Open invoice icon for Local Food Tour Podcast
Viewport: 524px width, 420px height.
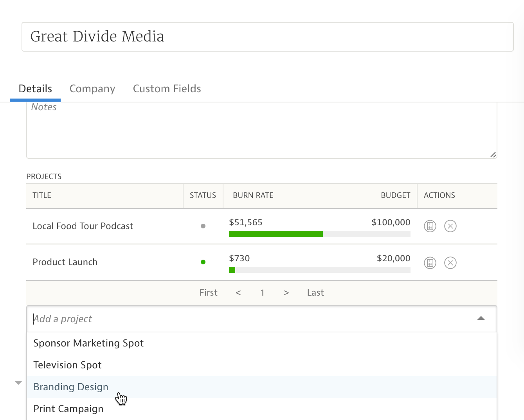point(430,226)
